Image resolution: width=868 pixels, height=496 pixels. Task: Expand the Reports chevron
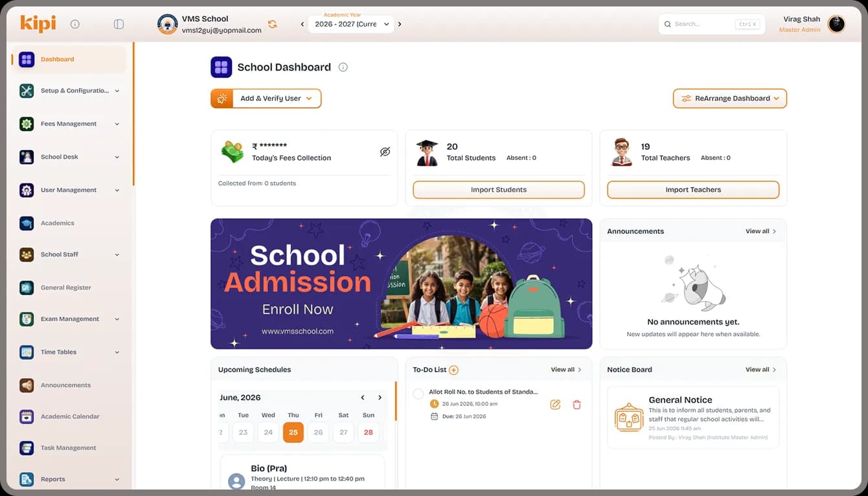(x=117, y=480)
